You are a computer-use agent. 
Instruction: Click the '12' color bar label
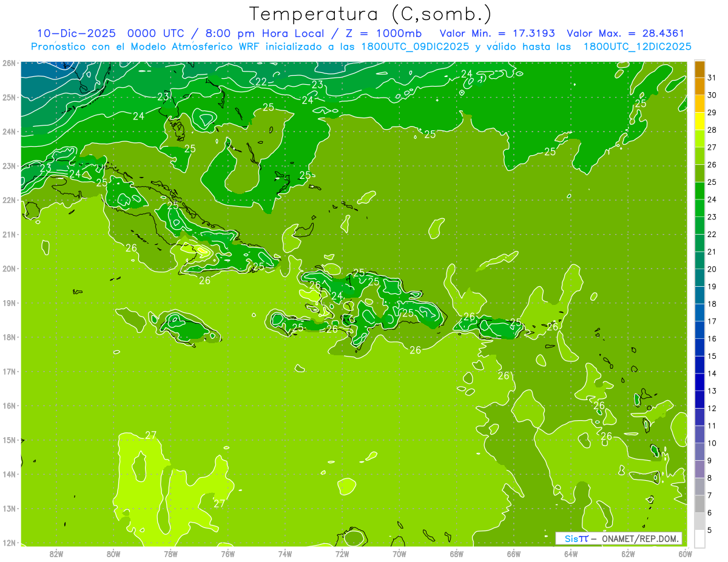pos(712,408)
